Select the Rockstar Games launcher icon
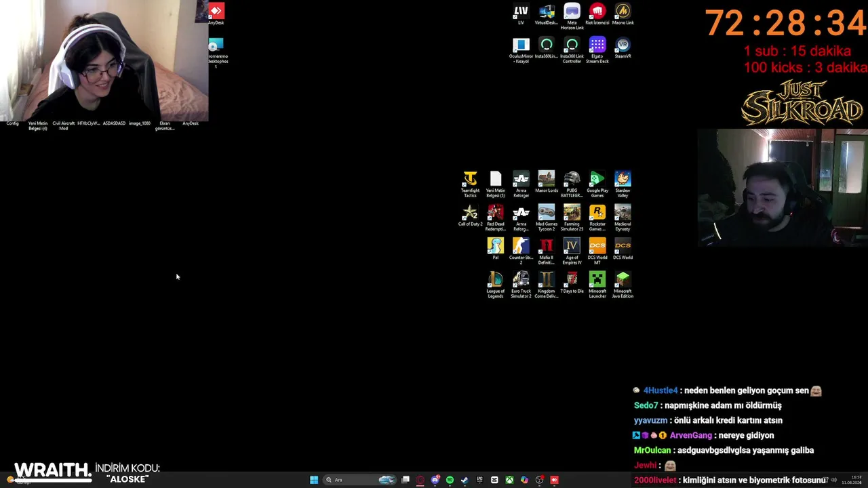 [597, 218]
